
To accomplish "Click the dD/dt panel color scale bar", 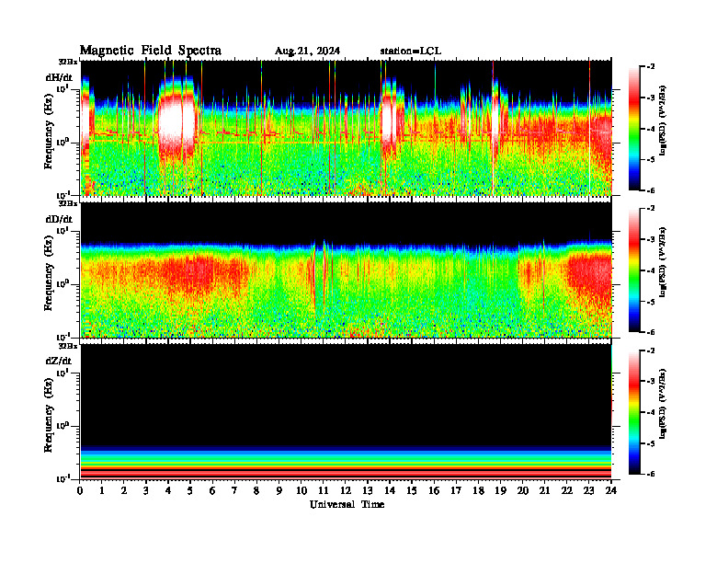I will coord(634,270).
